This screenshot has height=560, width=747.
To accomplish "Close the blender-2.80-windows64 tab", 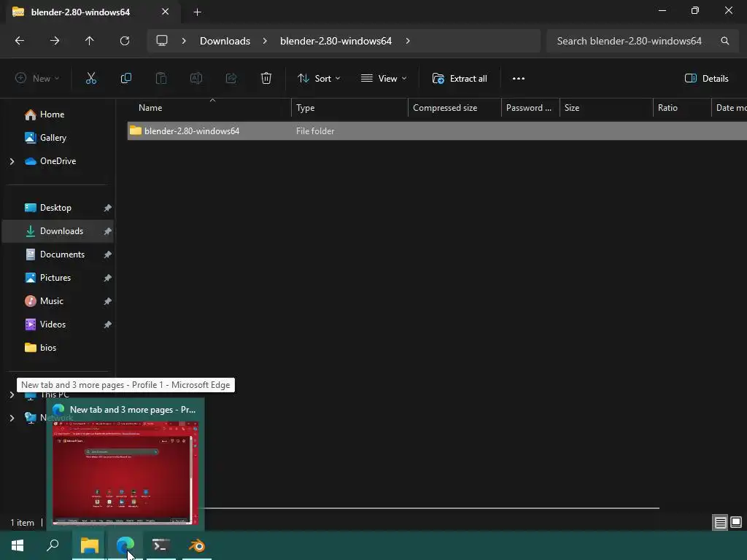I will 166,12.
